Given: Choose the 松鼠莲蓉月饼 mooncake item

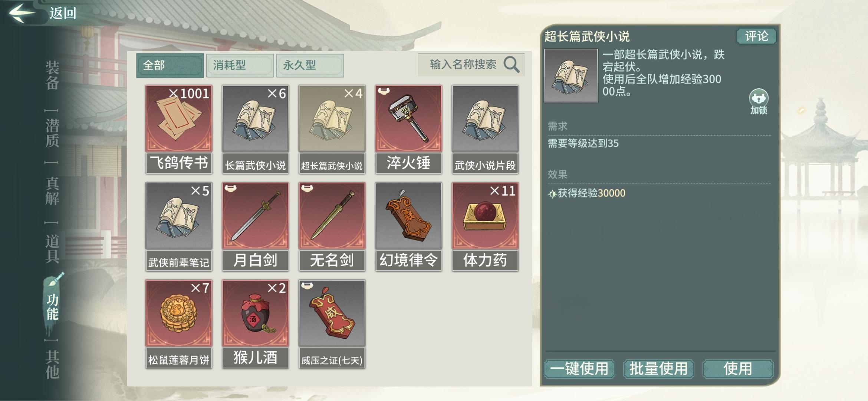Looking at the screenshot, I should coord(179,324).
